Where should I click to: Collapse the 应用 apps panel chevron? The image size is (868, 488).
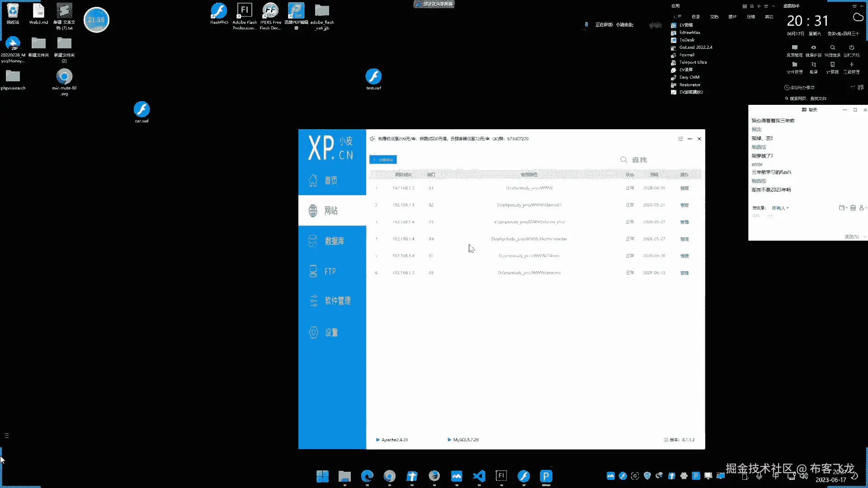[774, 6]
